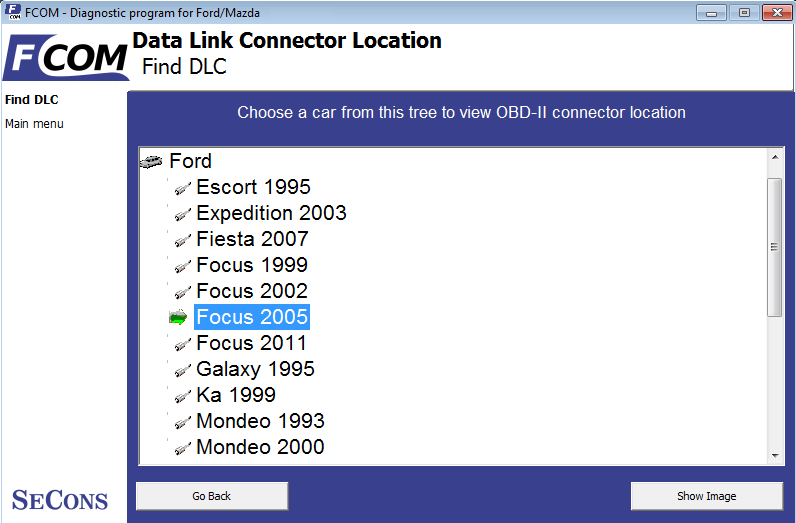
Task: Click connector icon beside Escort 1995
Action: point(183,188)
